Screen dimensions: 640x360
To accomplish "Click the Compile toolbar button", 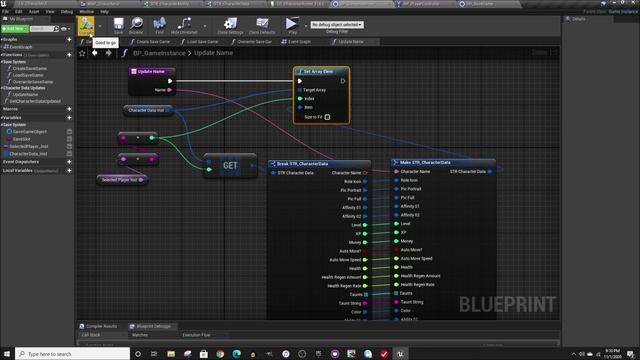I will click(x=86, y=26).
